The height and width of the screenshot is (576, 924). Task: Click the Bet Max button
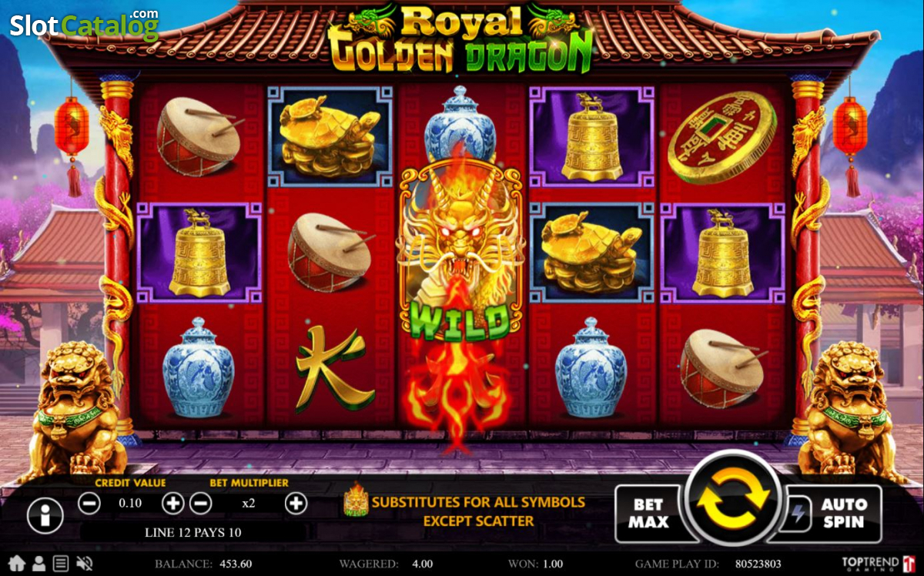pyautogui.click(x=648, y=513)
